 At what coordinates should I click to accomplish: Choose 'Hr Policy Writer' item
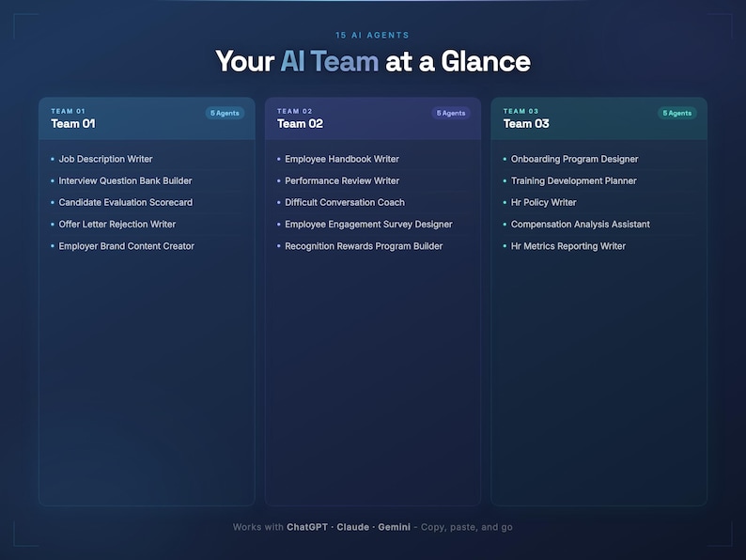544,203
